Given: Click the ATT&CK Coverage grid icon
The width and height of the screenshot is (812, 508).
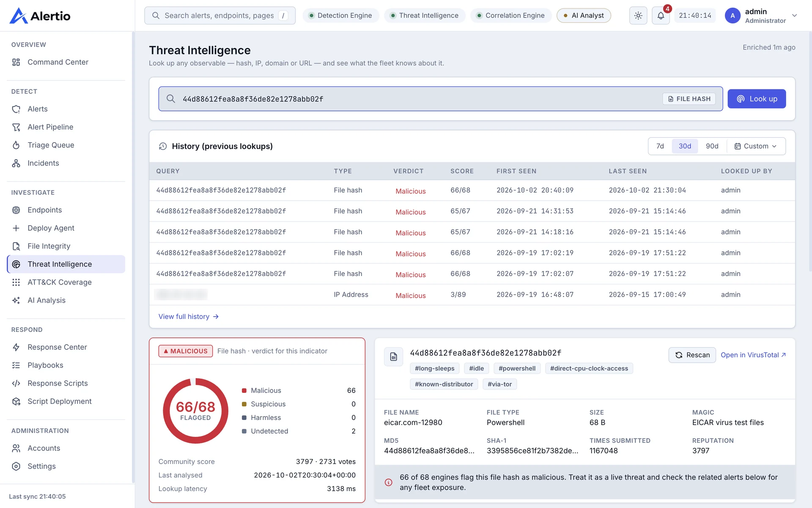Looking at the screenshot, I should pos(16,282).
